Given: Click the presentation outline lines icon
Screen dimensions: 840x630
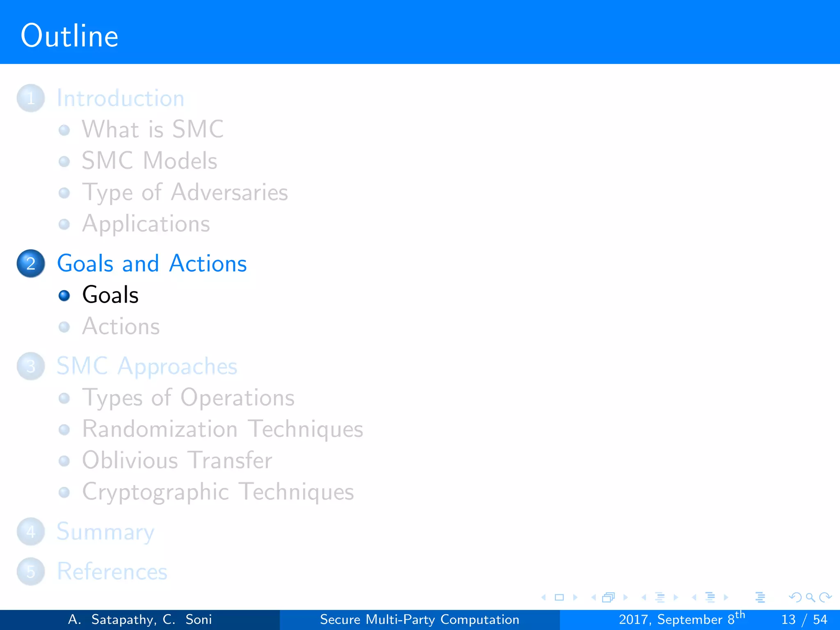Looking at the screenshot, I should tap(760, 598).
